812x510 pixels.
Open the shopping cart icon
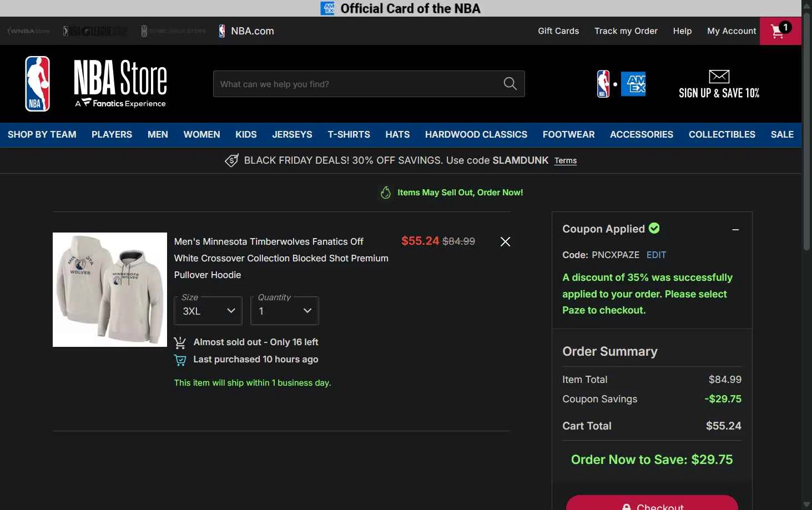pyautogui.click(x=780, y=31)
